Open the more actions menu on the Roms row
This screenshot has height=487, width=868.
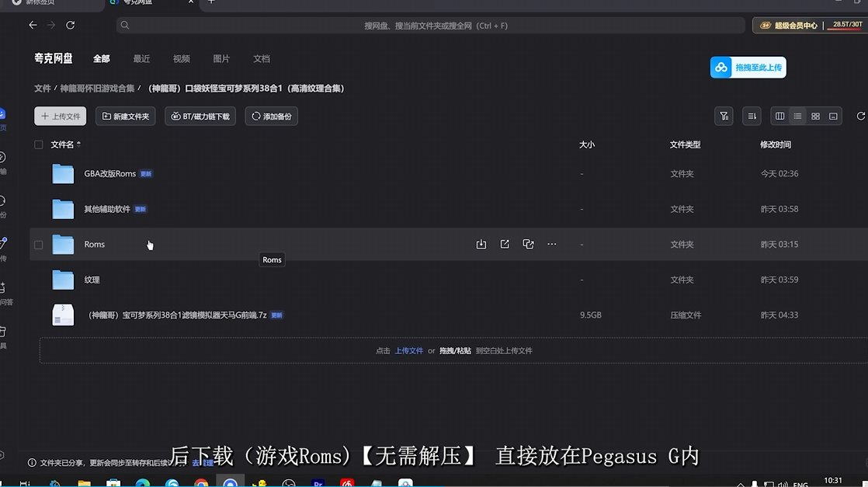tap(551, 244)
